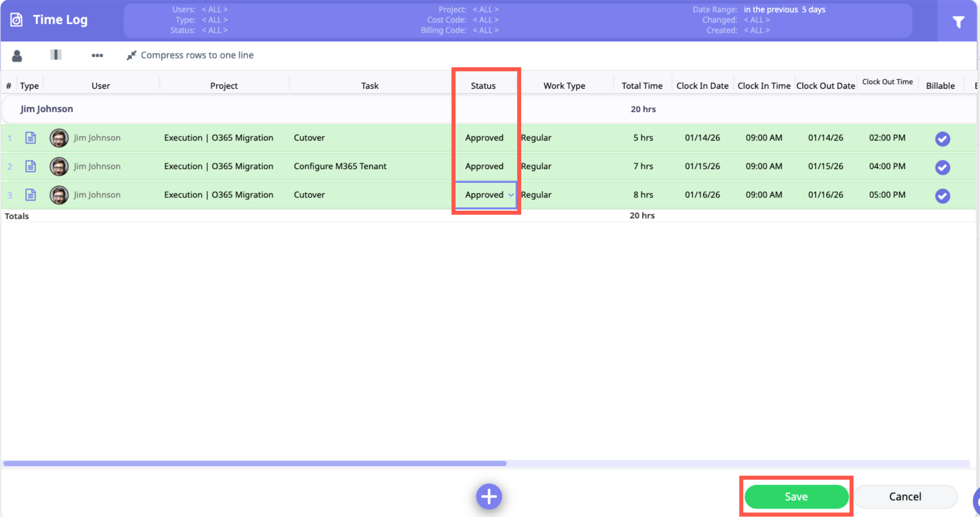The image size is (980, 517).
Task: Click the horizontal scrollbar thumb
Action: click(255, 463)
